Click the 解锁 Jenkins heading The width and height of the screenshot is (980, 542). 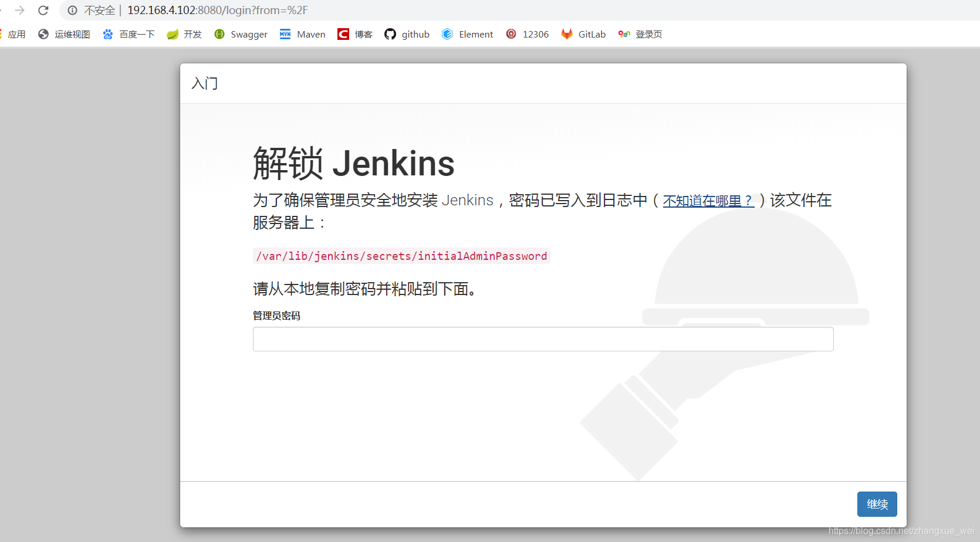tap(353, 163)
